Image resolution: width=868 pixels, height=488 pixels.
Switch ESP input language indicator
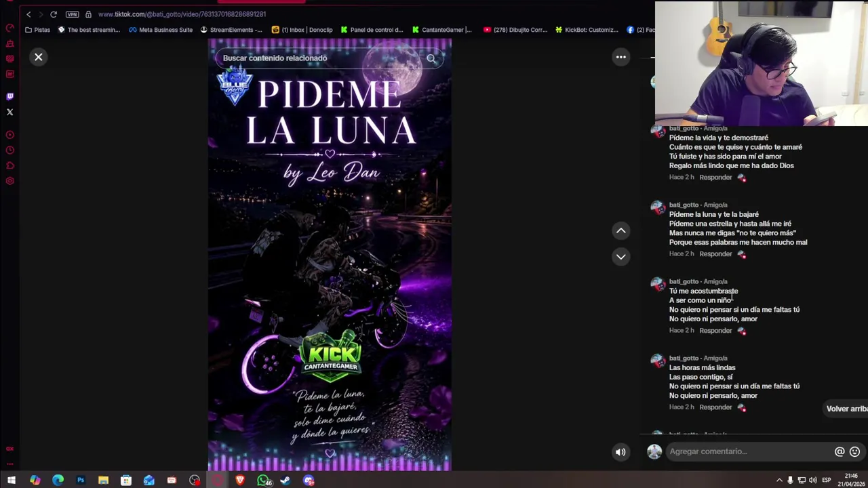click(826, 481)
